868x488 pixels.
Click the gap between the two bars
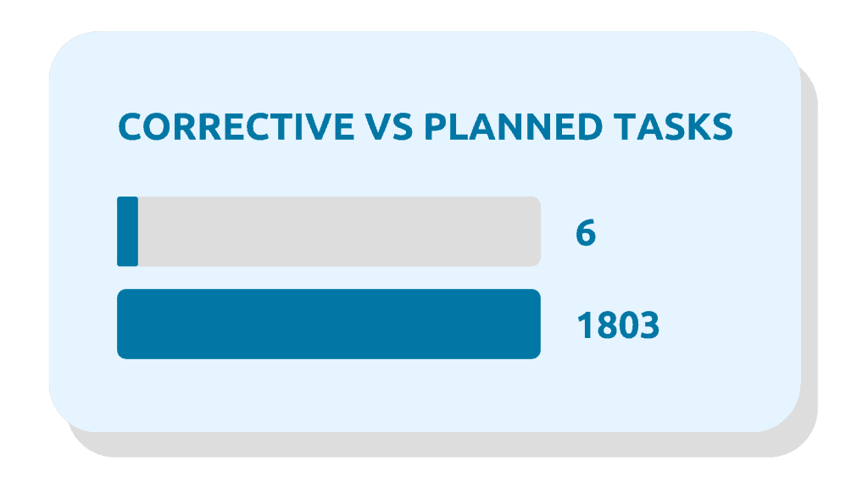point(328,278)
